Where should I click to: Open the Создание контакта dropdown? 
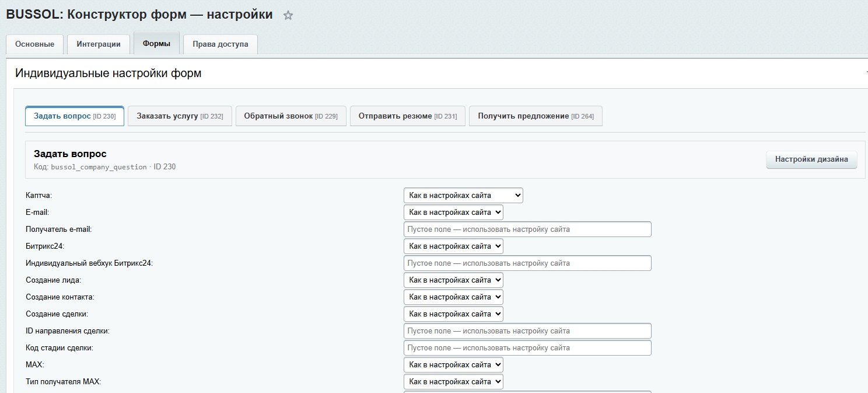click(x=453, y=297)
